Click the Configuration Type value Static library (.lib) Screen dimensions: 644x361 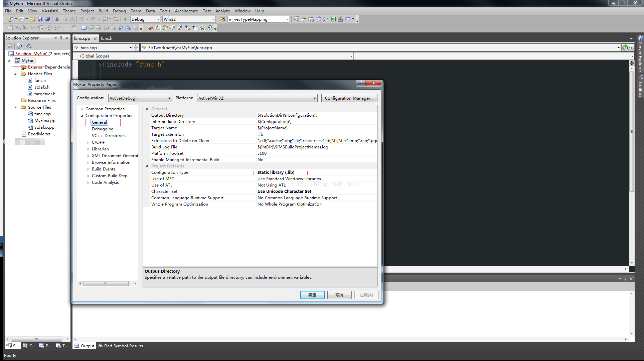(276, 172)
